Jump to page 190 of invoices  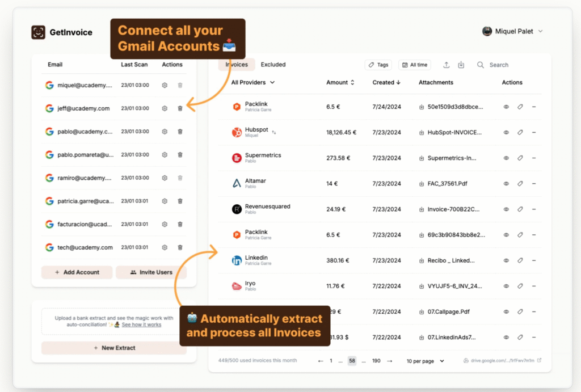coord(376,361)
